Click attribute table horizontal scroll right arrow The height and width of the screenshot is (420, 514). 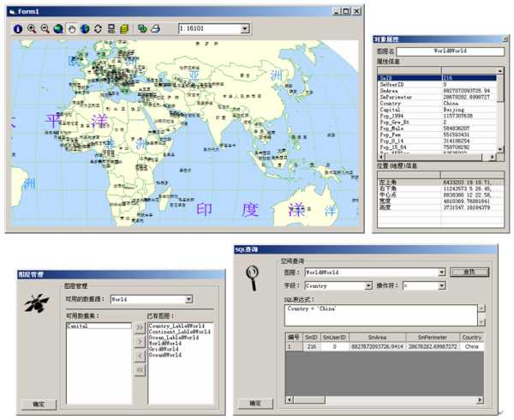coord(493,158)
